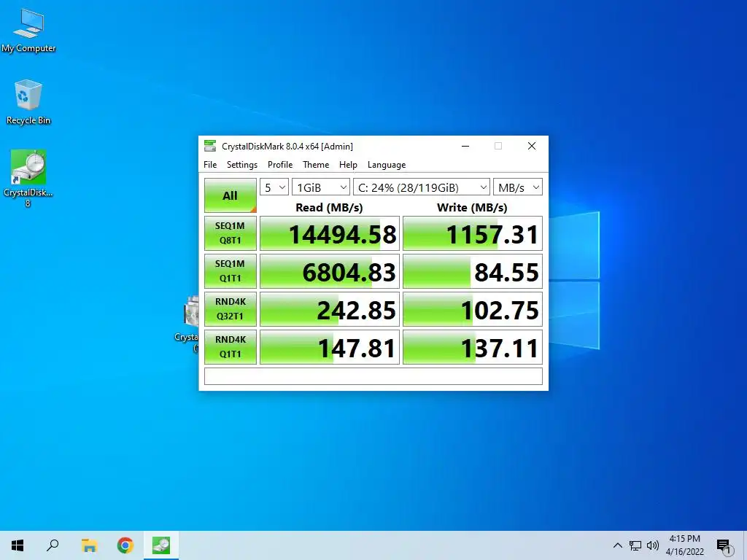This screenshot has height=560, width=747.
Task: Run the RND4K Q32T1 test
Action: [x=230, y=309]
